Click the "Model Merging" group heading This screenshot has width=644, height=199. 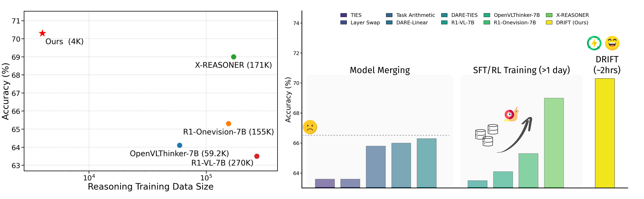[x=380, y=70]
